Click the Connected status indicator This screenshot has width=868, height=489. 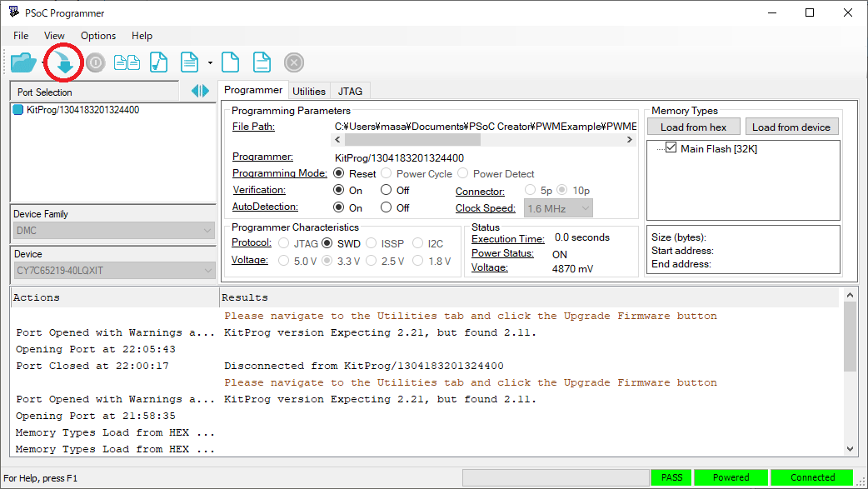pyautogui.click(x=812, y=477)
